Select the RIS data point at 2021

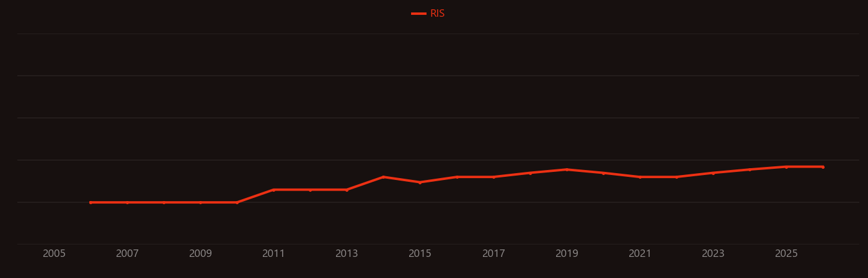[x=640, y=177]
